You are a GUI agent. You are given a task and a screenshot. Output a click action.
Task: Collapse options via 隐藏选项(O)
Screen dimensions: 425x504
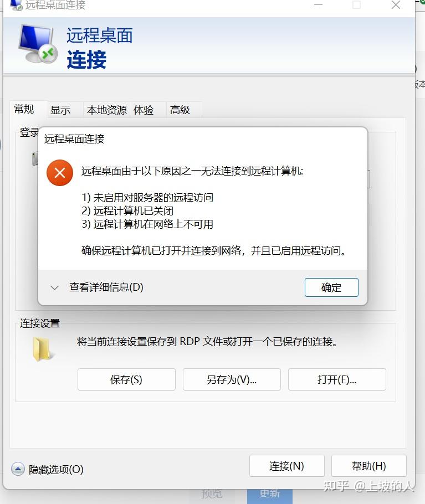pos(56,470)
